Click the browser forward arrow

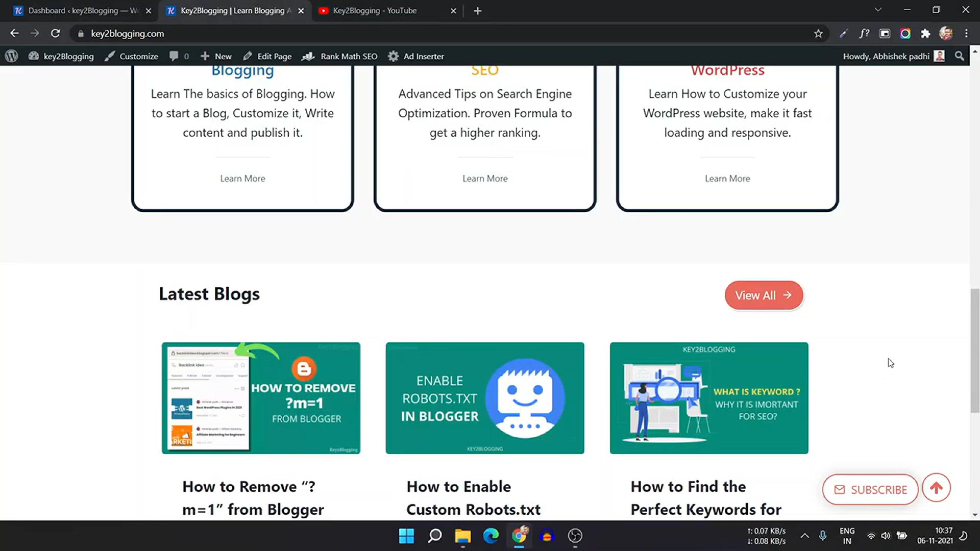click(35, 34)
